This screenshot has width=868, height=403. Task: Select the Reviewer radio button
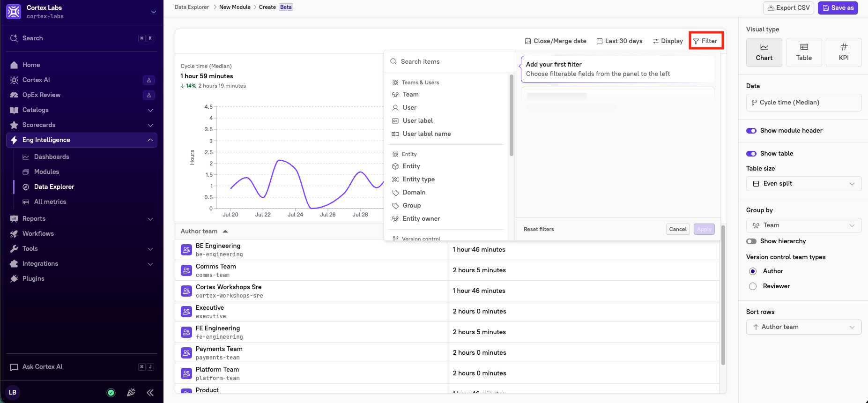point(753,286)
